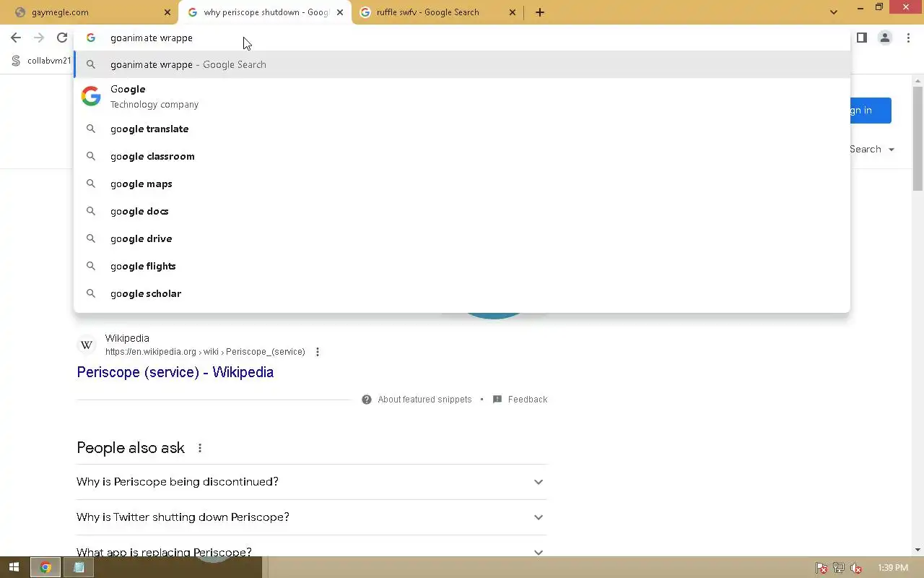Open the Chrome profile avatar
The height and width of the screenshot is (578, 924).
885,38
